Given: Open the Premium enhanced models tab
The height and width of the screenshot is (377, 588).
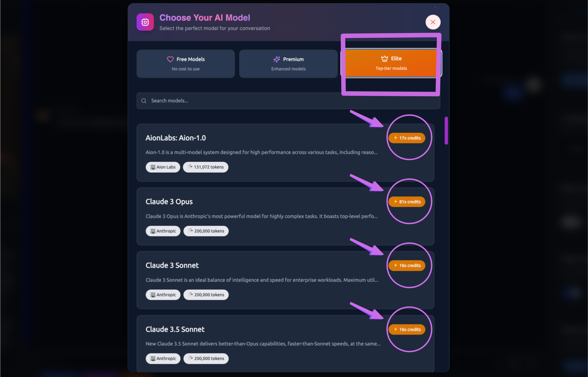Looking at the screenshot, I should click(288, 64).
